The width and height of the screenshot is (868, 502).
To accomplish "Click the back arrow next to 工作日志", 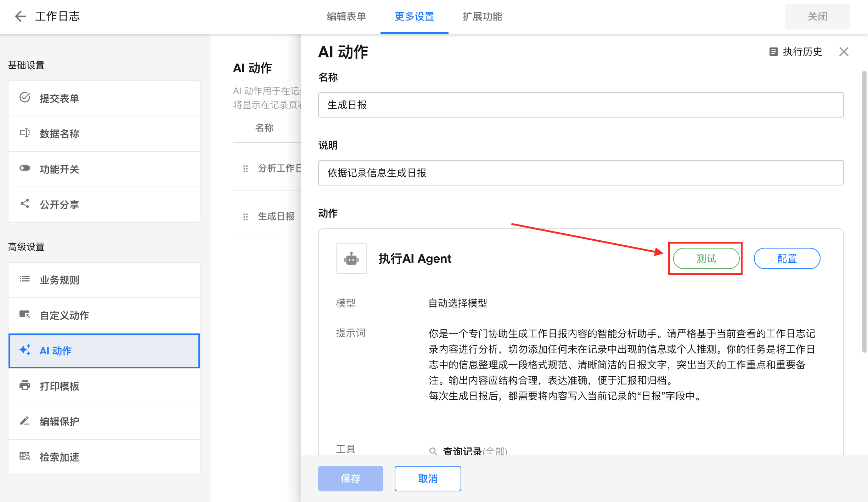I will pyautogui.click(x=21, y=16).
